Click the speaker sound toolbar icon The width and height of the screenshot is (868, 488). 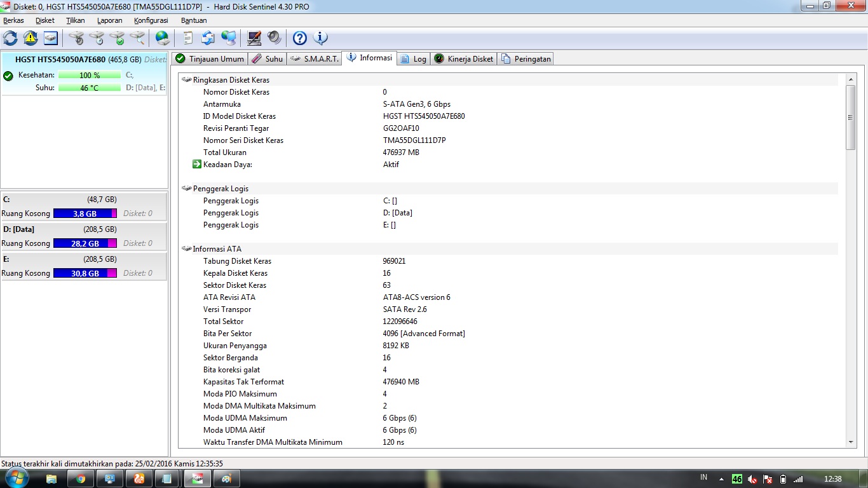click(275, 38)
